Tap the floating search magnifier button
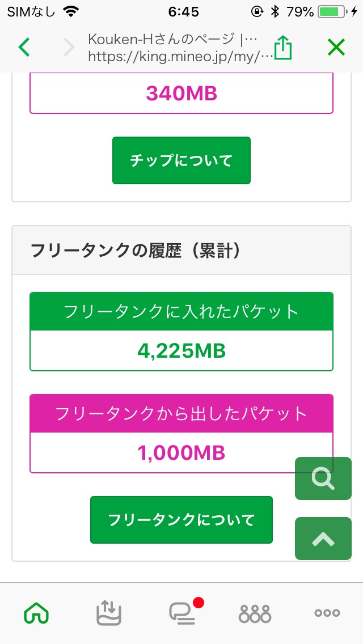Screen dimensions: 363x644 tap(323, 478)
